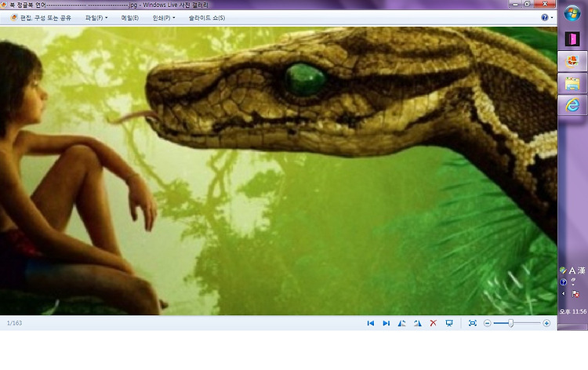588x370 pixels.
Task: Toggle the IME A input mode
Action: click(572, 270)
